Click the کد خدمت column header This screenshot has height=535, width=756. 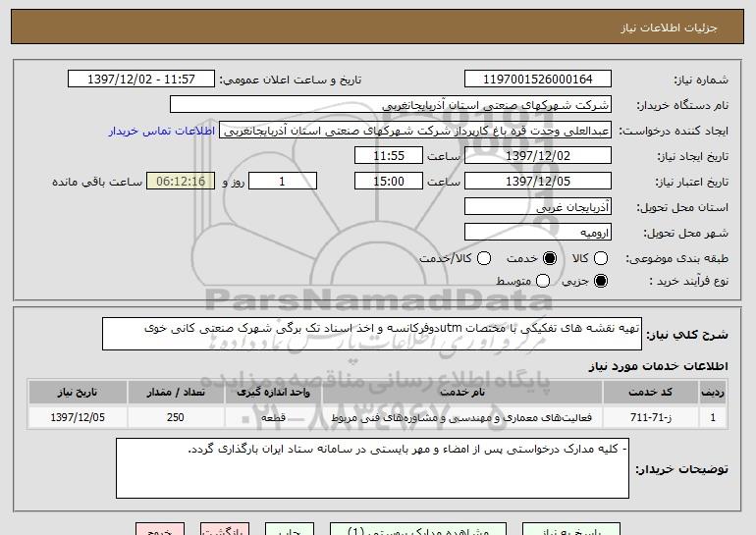[x=650, y=393]
